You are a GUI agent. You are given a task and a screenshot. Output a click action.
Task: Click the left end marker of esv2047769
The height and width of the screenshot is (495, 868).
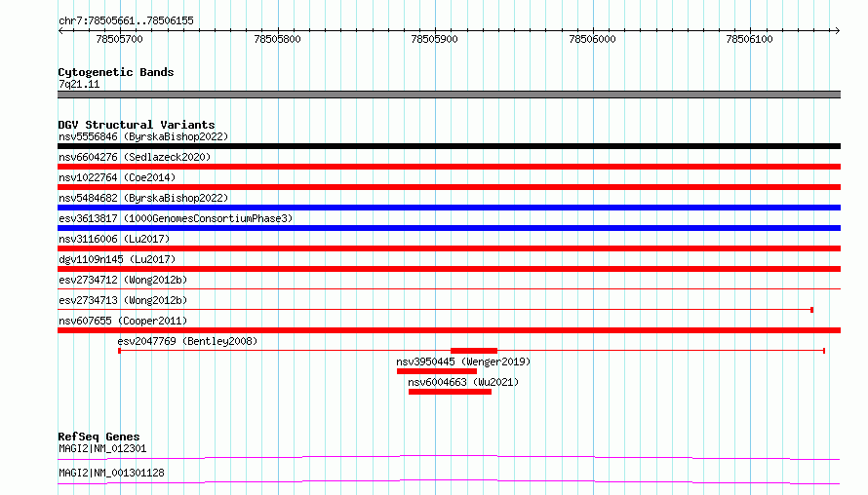pos(120,351)
